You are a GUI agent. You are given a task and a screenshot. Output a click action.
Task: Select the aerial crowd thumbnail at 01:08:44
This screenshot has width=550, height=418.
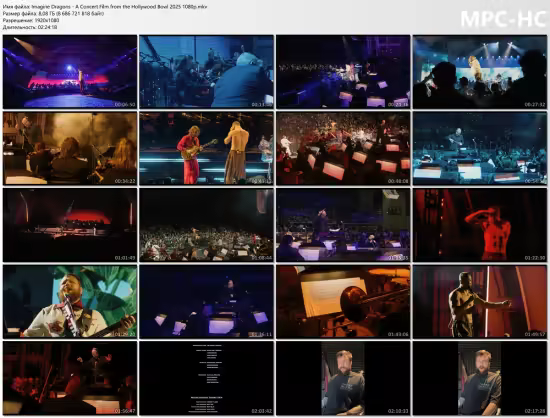(x=206, y=225)
